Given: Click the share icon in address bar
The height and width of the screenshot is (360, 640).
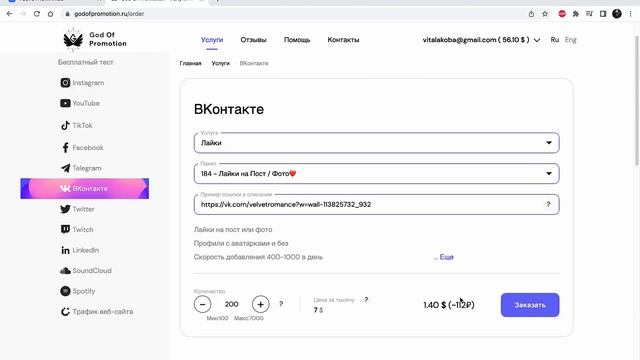Looking at the screenshot, I should click(x=531, y=13).
